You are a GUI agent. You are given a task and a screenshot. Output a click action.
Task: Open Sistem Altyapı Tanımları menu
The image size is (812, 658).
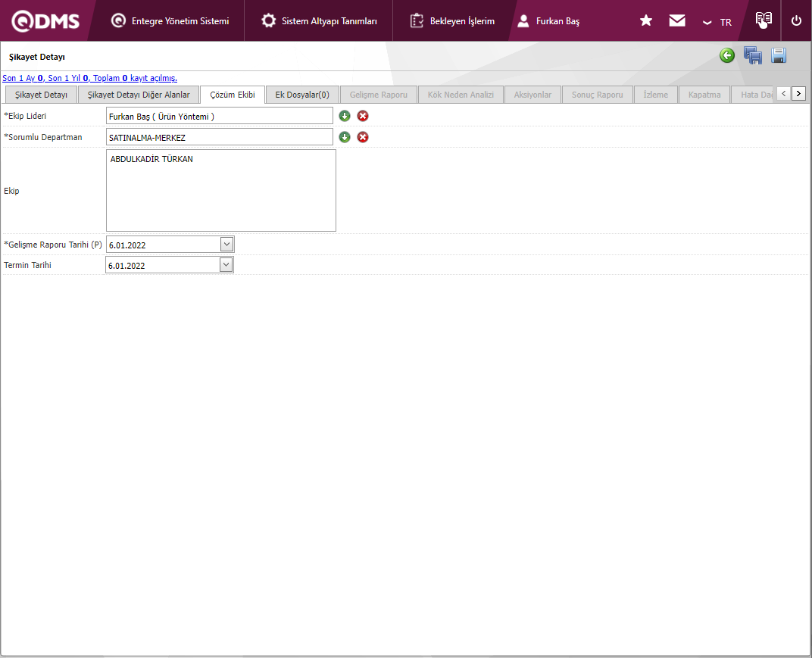(x=319, y=21)
